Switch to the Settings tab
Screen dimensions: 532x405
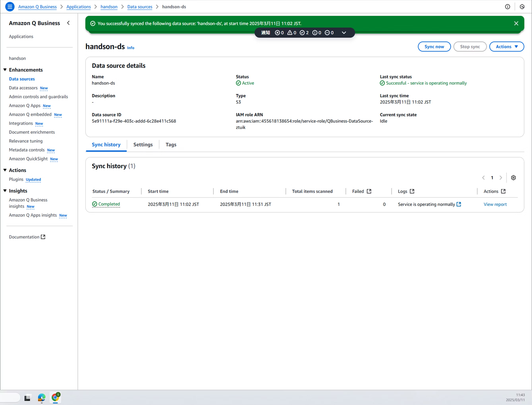point(143,145)
